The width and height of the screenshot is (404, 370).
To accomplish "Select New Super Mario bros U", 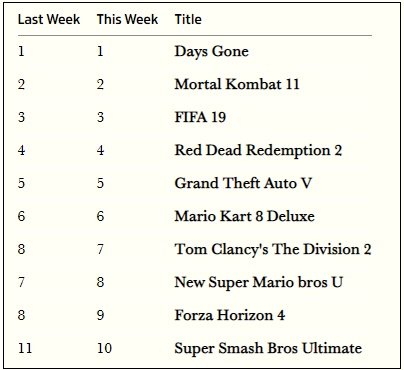I will pyautogui.click(x=259, y=283).
